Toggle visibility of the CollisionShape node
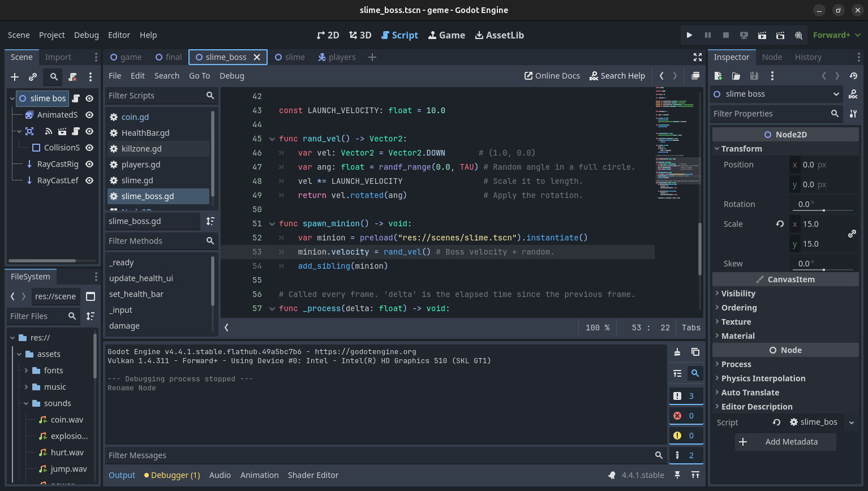The image size is (868, 491). coord(89,148)
